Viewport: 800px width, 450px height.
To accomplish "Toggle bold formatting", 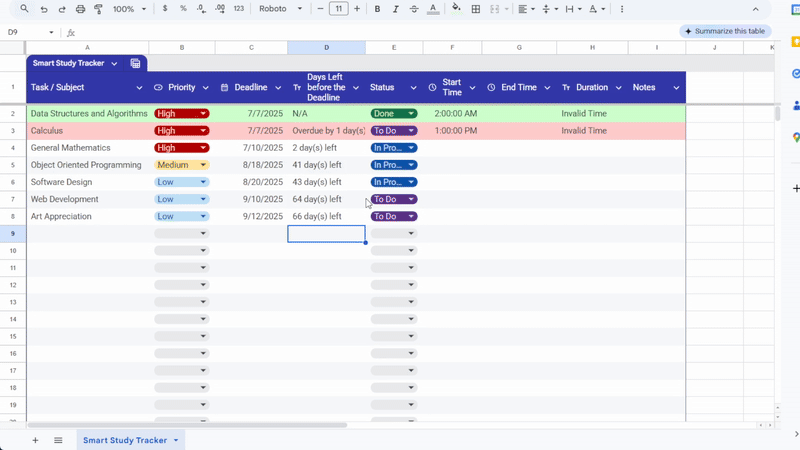I will click(377, 9).
